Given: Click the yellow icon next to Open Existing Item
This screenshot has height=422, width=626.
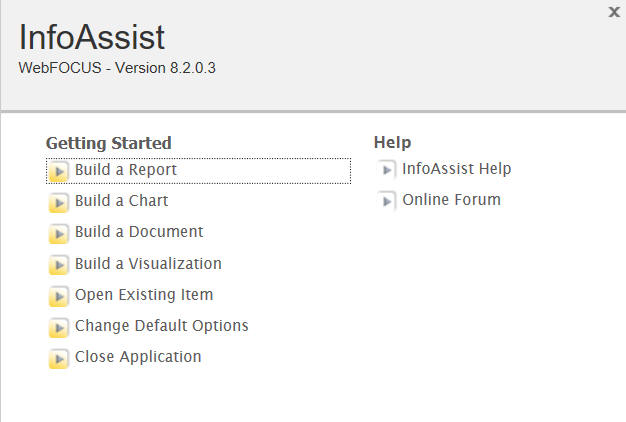Looking at the screenshot, I should 59,296.
